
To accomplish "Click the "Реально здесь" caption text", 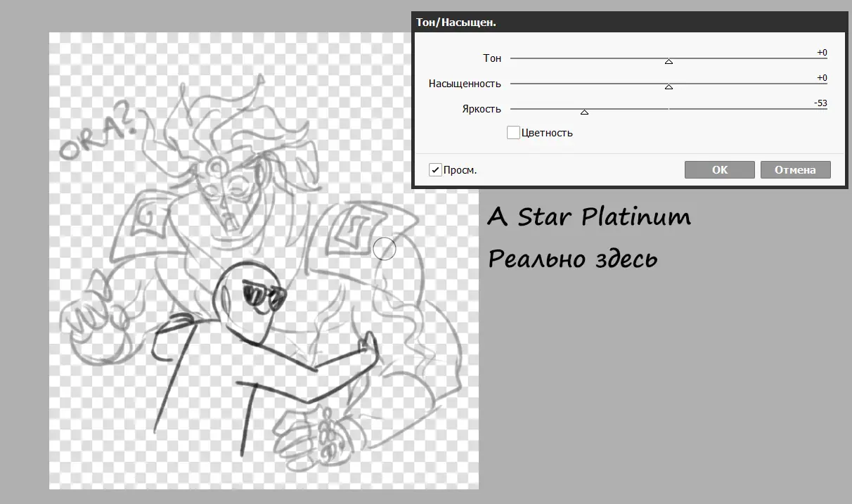I will point(573,259).
